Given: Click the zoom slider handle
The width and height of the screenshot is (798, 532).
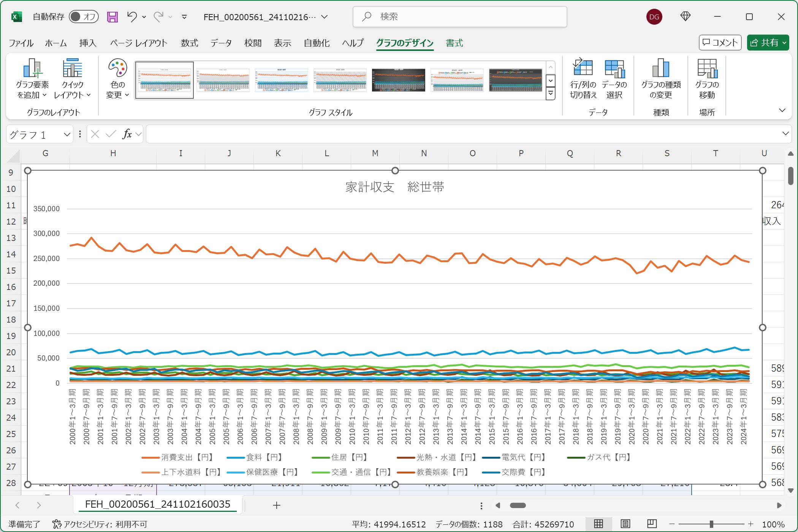Looking at the screenshot, I should point(711,524).
